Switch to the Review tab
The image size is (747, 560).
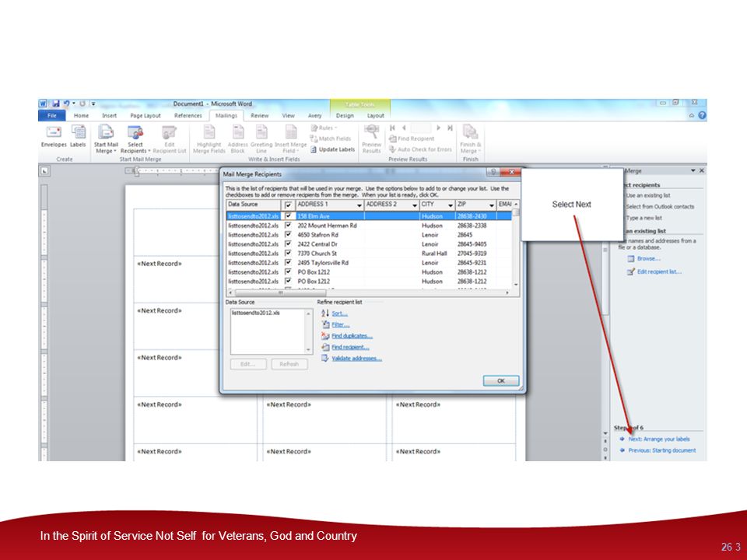(259, 116)
